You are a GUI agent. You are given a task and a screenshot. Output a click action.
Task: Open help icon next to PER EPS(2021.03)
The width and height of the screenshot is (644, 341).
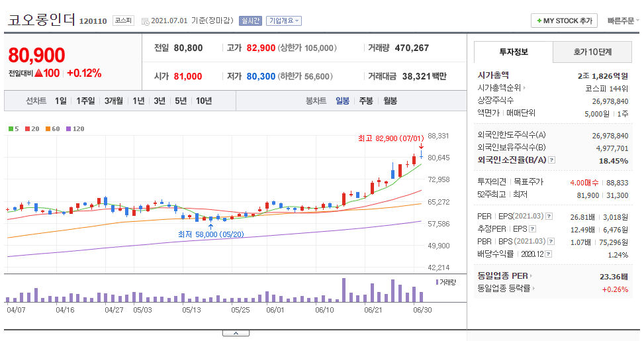tap(549, 216)
